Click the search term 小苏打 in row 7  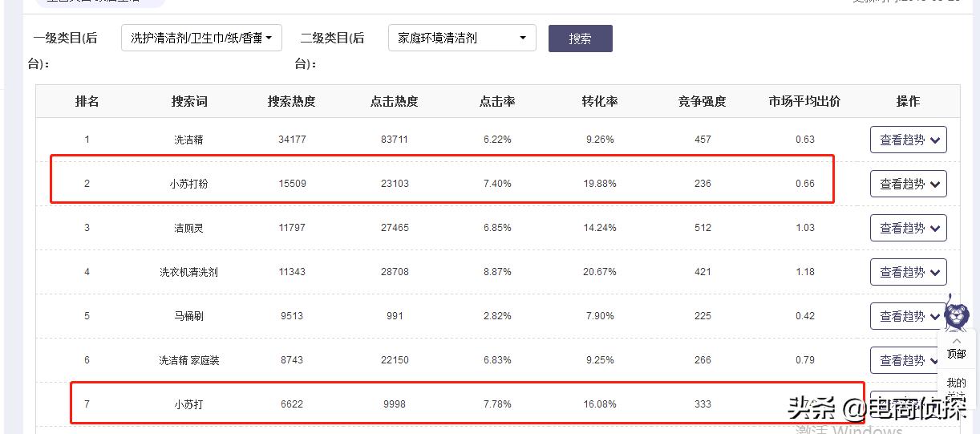tap(189, 404)
